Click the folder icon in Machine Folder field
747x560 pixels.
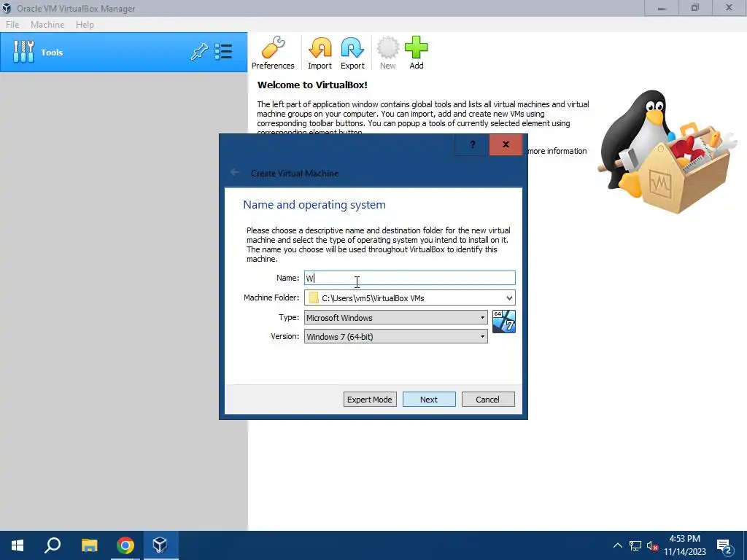(313, 298)
